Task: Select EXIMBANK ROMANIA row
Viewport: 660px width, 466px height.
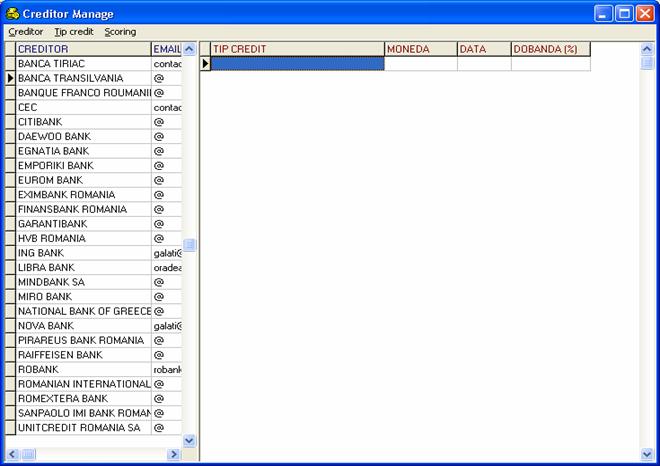Action: click(83, 195)
